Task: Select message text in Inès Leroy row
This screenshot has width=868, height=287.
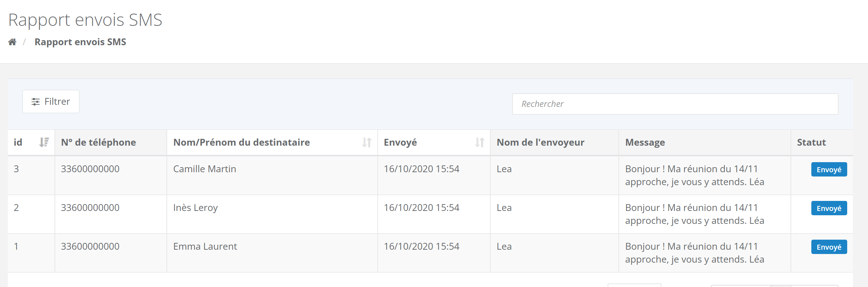Action: click(x=694, y=214)
